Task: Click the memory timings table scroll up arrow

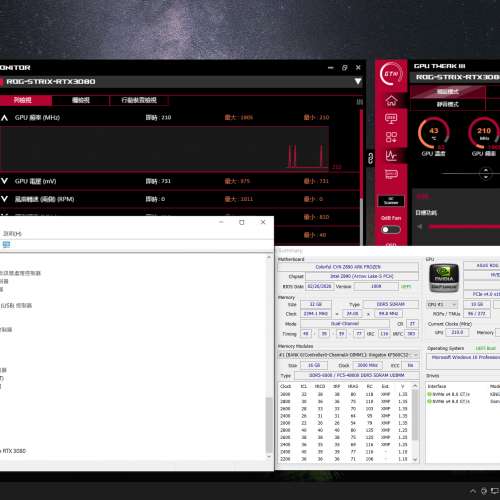Action: point(415,386)
